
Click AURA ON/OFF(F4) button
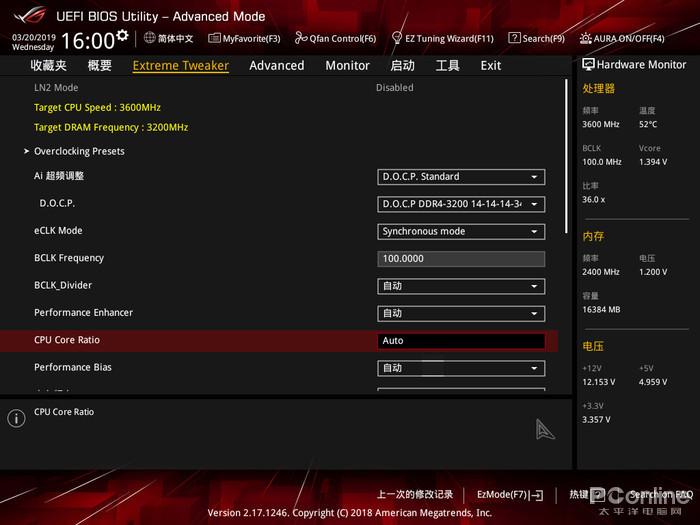click(622, 38)
